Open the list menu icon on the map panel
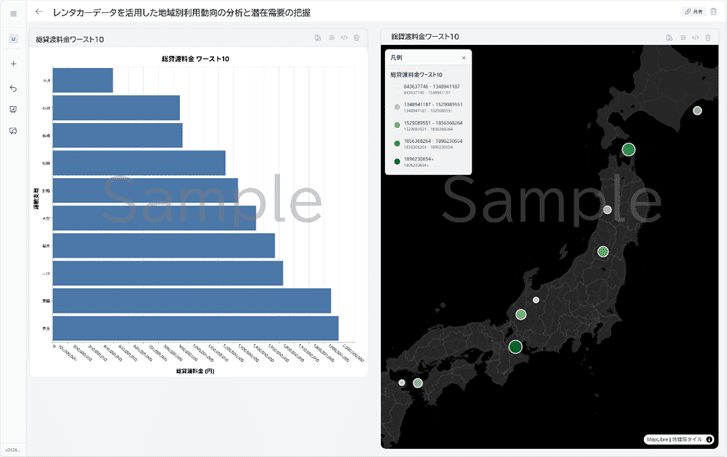The width and height of the screenshot is (727, 457). [x=682, y=38]
